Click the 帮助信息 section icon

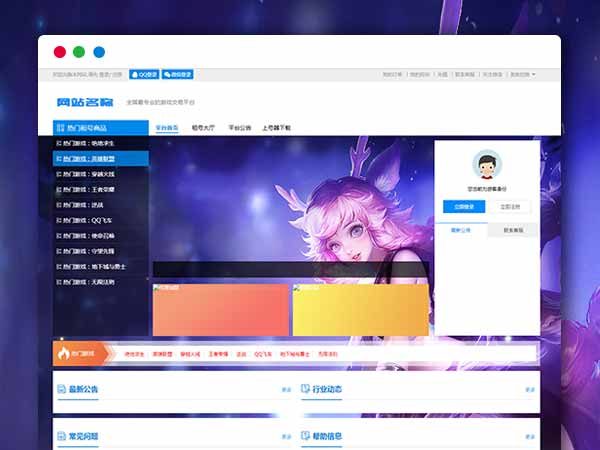(305, 436)
